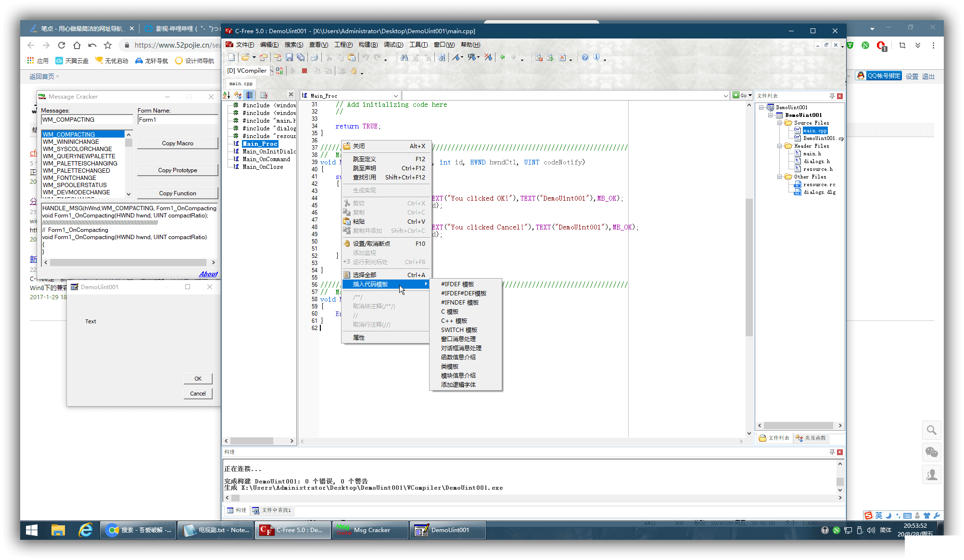Click the Open folder toolbar icon
Viewport: 964px width, 560px height.
tap(245, 58)
